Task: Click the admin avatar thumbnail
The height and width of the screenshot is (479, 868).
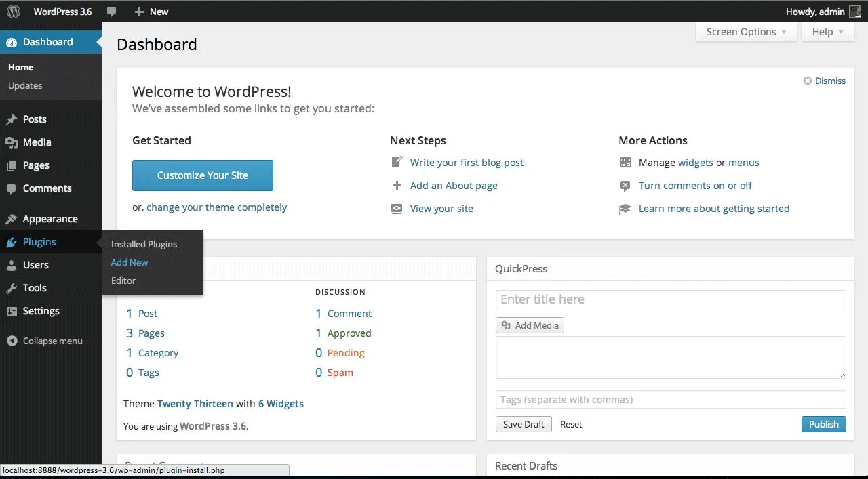Action: pyautogui.click(x=855, y=12)
